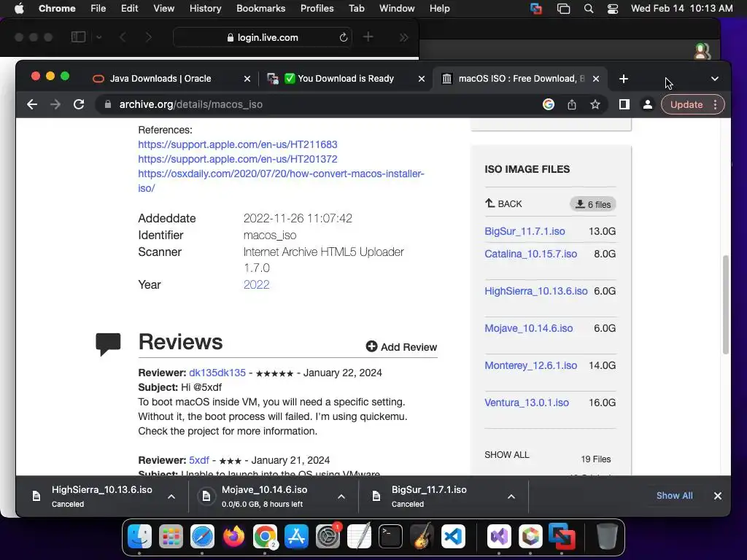Image resolution: width=747 pixels, height=560 pixels.
Task: Reload login.live.com in Safari window
Action: pyautogui.click(x=343, y=37)
